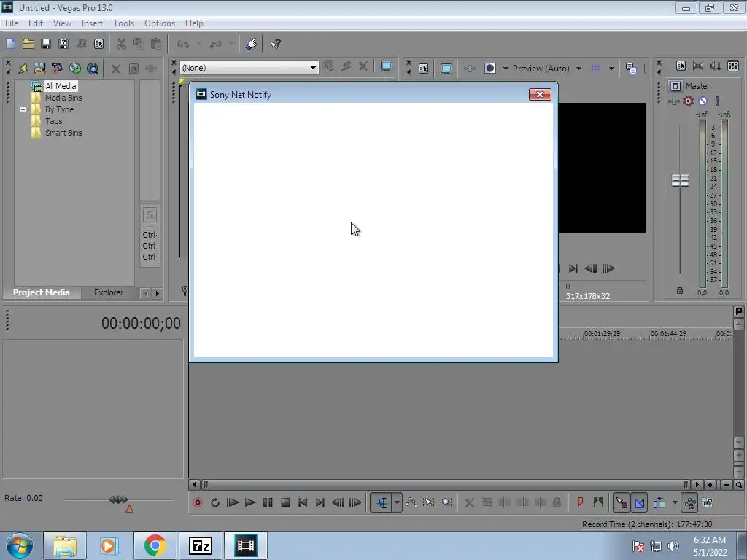Click the Master Bus audio properties icon

(681, 66)
